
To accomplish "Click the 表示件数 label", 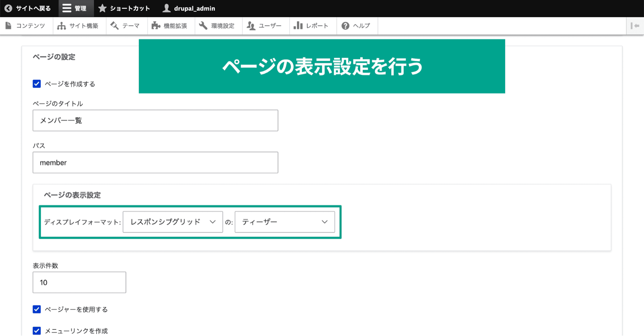I will click(x=45, y=265).
